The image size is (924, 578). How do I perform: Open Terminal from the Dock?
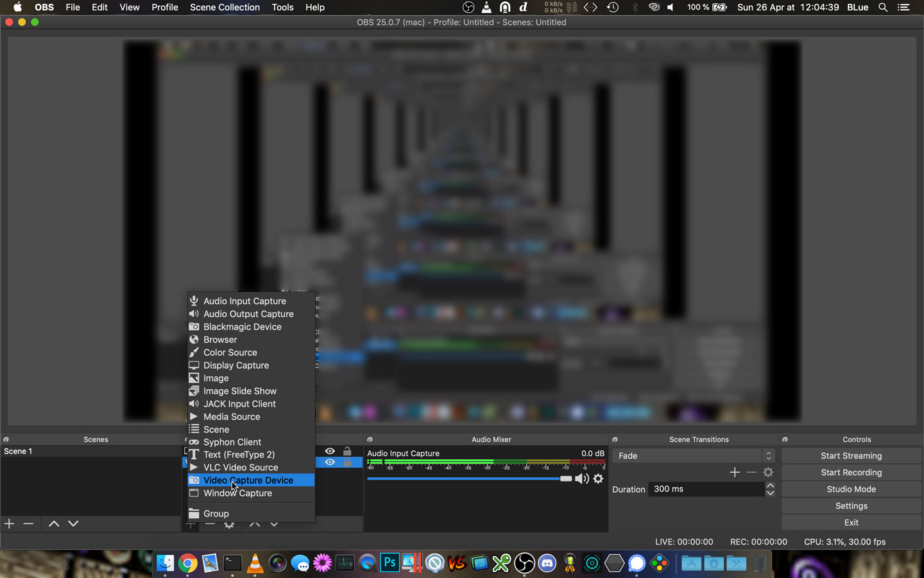pos(232,563)
